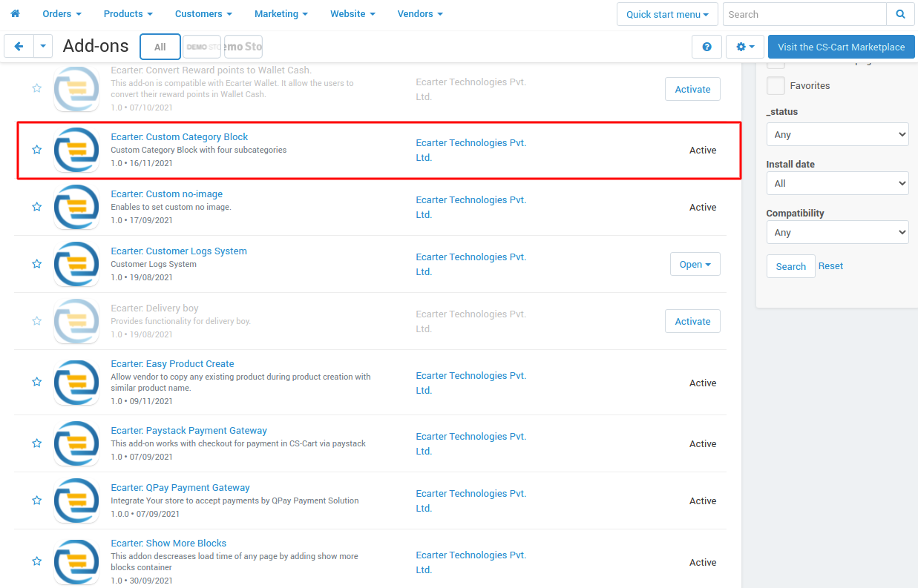Click Show More Blocks add-on logo

tap(76, 561)
